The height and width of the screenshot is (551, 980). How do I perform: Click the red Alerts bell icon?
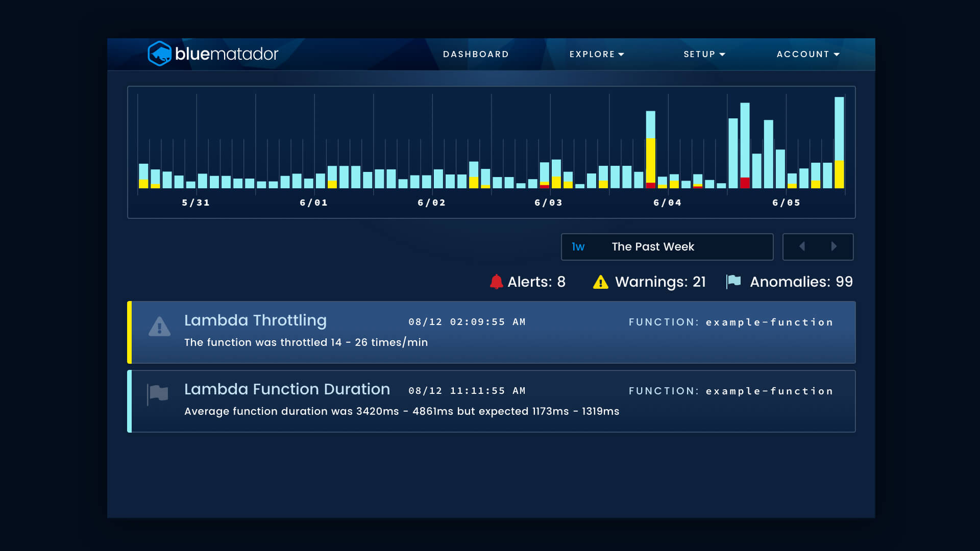[496, 282]
